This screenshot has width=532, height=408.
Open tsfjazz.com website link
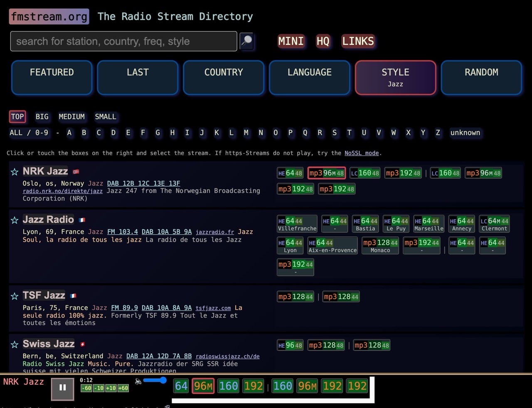coord(213,308)
